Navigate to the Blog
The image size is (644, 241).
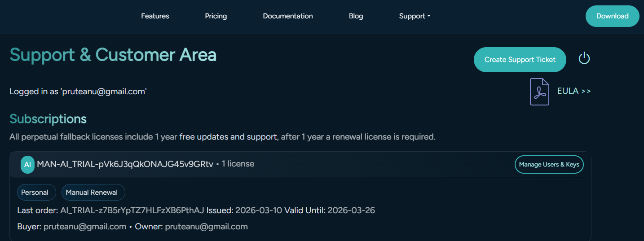click(x=356, y=16)
